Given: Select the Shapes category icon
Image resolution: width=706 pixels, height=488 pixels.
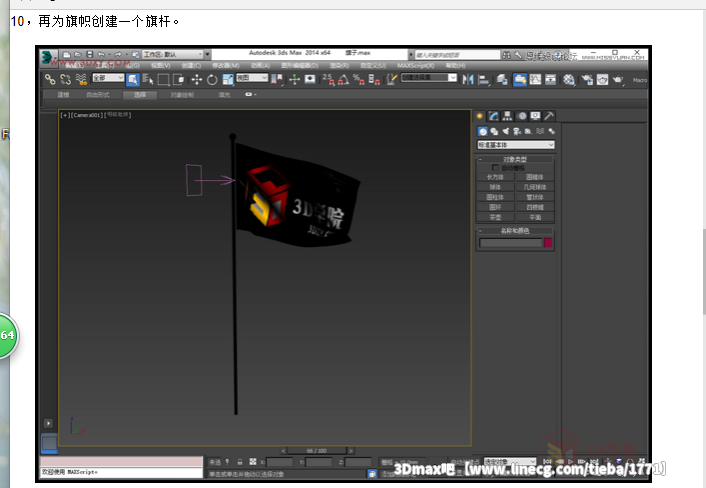Looking at the screenshot, I should [x=494, y=131].
